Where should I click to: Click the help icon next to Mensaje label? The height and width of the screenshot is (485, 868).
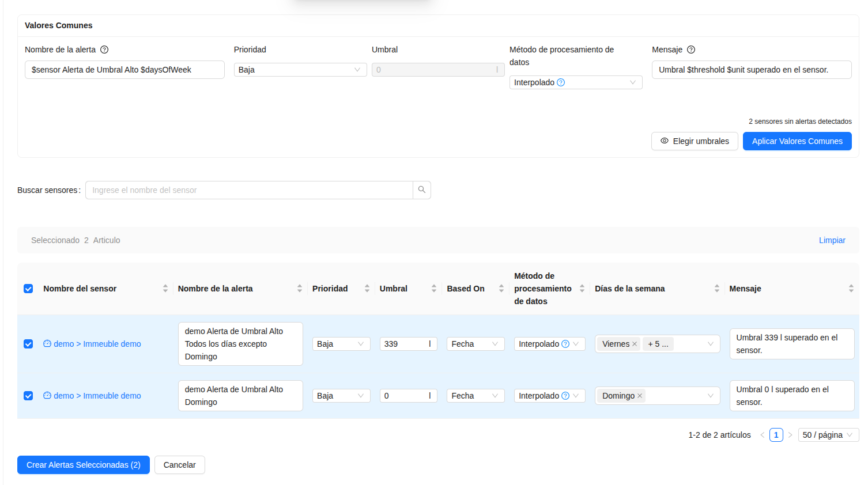691,50
